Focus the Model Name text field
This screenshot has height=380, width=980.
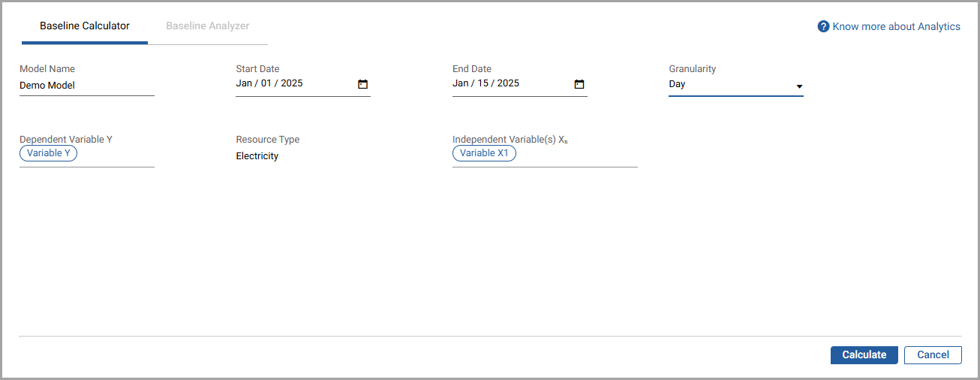point(86,86)
